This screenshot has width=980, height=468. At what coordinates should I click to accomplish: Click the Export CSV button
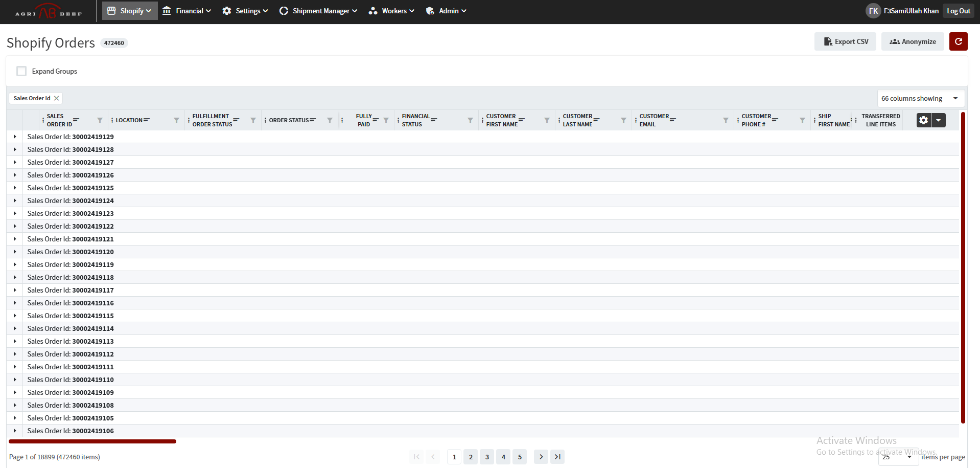click(845, 41)
